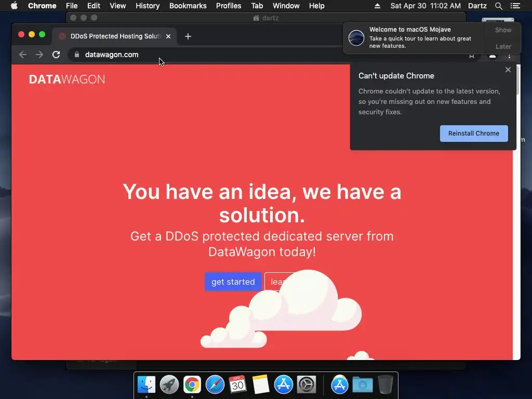Open Notes from the Dock
The height and width of the screenshot is (399, 532).
[x=261, y=384]
